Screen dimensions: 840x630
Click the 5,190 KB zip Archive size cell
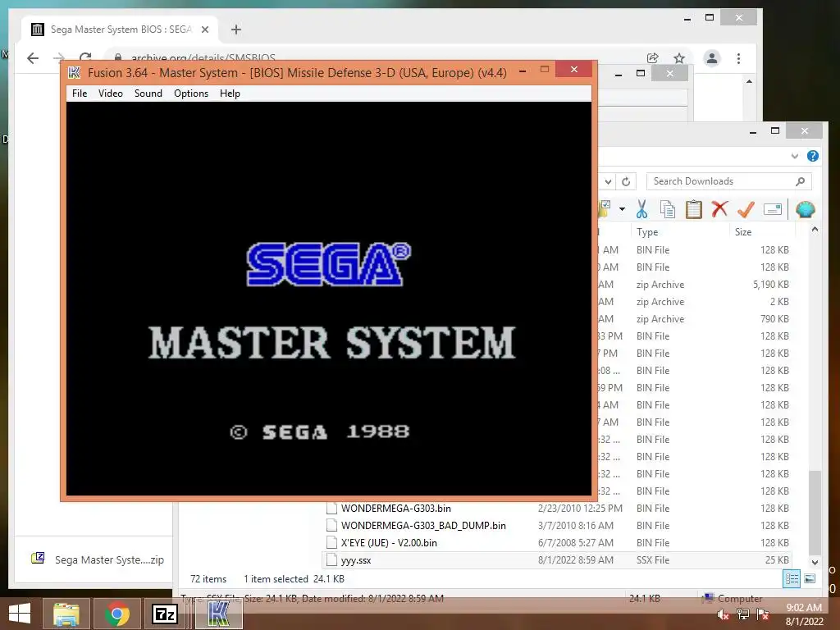tap(770, 285)
